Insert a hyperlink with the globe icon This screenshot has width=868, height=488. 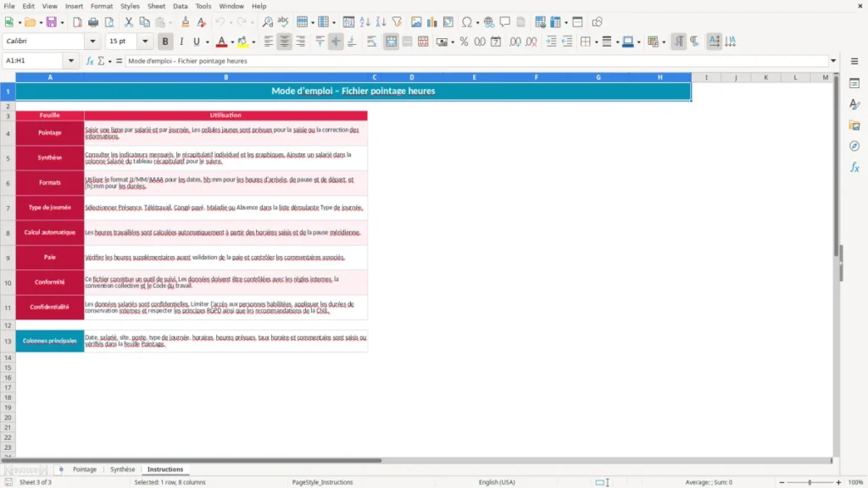489,22
